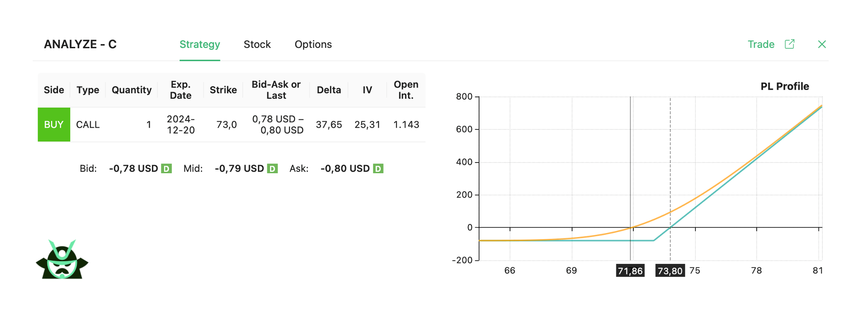Click the D badge next to Bid price

point(166,169)
